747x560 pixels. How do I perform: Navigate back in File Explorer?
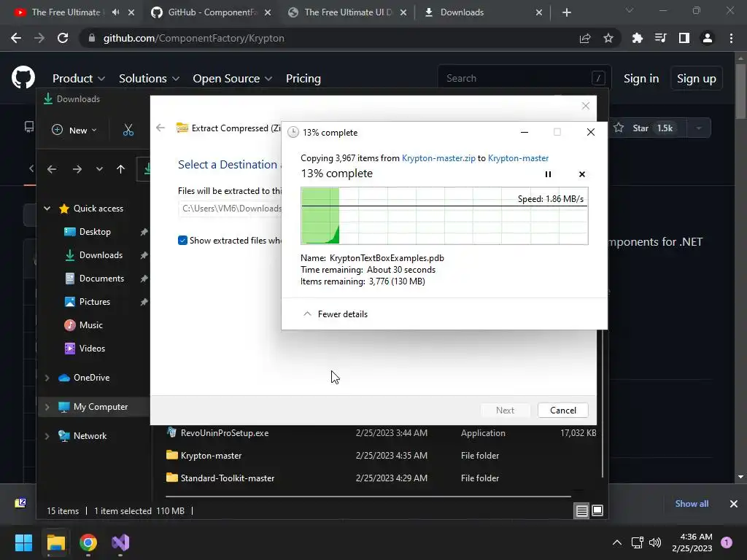(52, 169)
